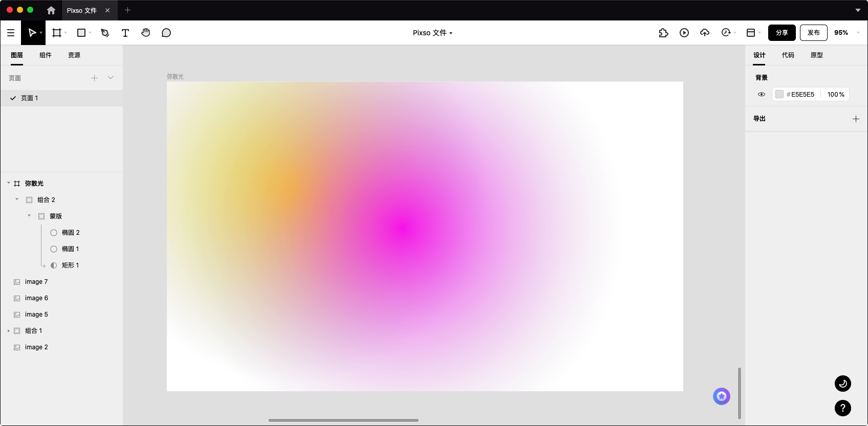Click the E5E5E5 hex color field
This screenshot has height=426, width=868.
coord(802,95)
